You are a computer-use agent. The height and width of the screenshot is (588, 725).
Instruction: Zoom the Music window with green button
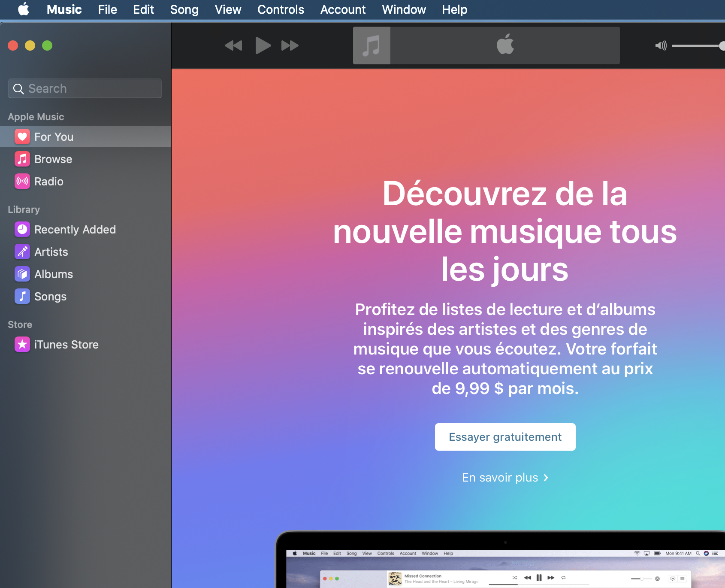pos(47,45)
